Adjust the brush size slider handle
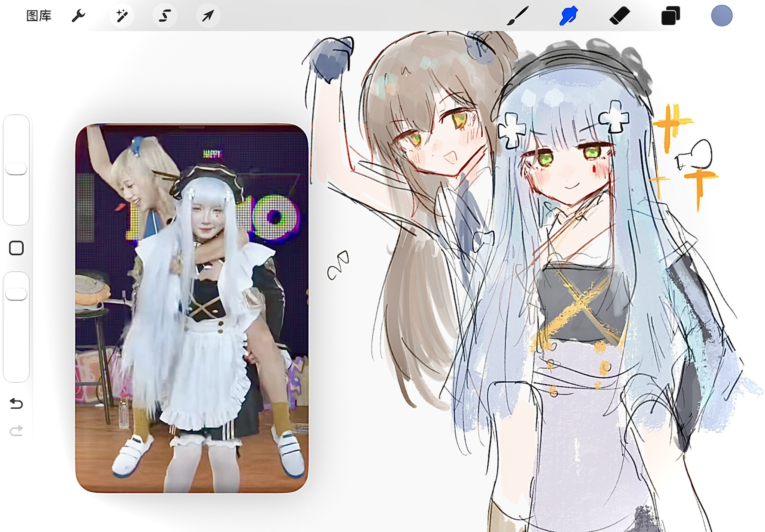765x532 pixels. click(16, 168)
